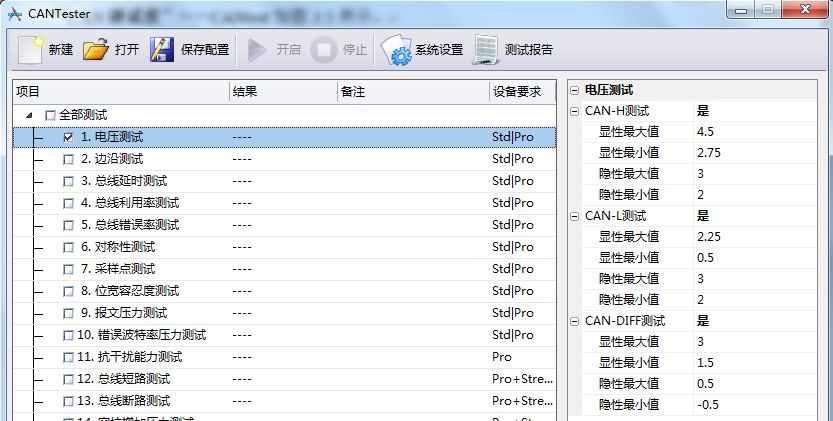The width and height of the screenshot is (833, 421).
Task: Edit CAN-H 显性最大值 value 4.5
Action: (x=755, y=132)
